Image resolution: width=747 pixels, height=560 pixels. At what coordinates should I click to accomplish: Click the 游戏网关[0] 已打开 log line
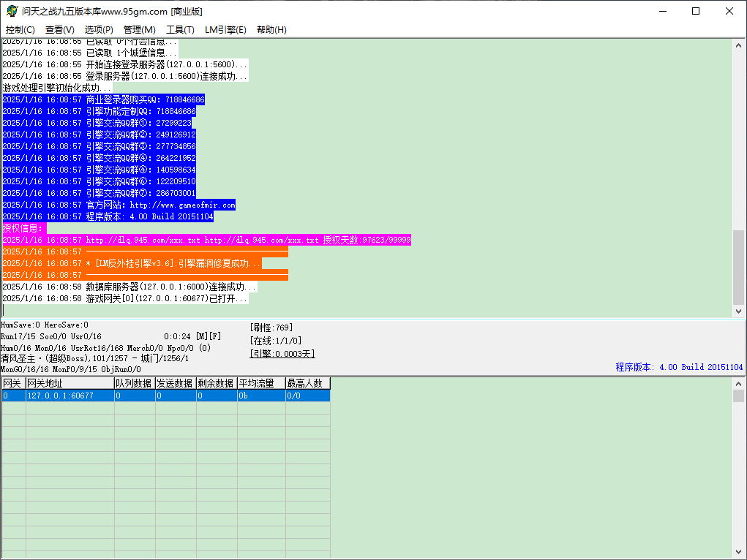point(125,298)
